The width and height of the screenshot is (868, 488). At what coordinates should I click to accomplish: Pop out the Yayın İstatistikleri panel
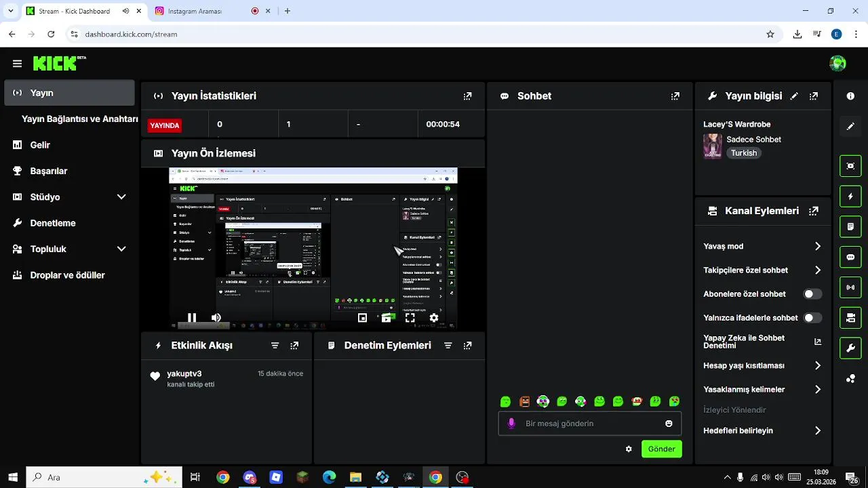click(x=467, y=96)
